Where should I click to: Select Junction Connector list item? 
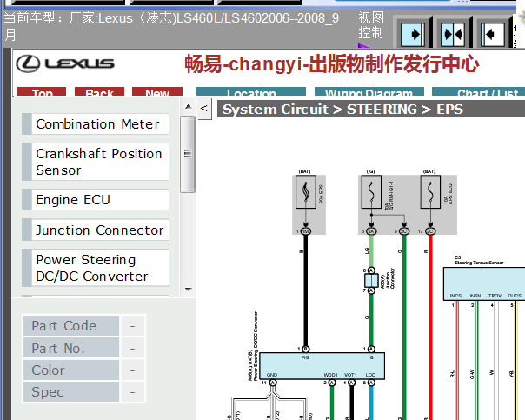(96, 230)
